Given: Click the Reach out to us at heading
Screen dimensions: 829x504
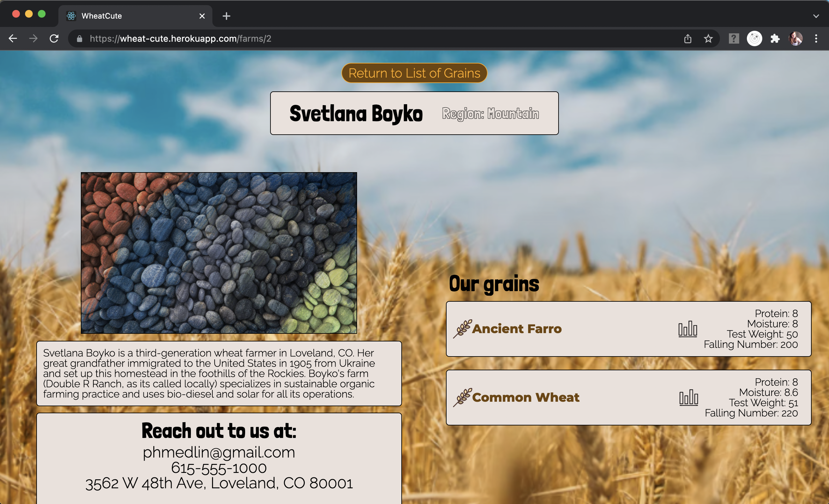Looking at the screenshot, I should (x=219, y=431).
